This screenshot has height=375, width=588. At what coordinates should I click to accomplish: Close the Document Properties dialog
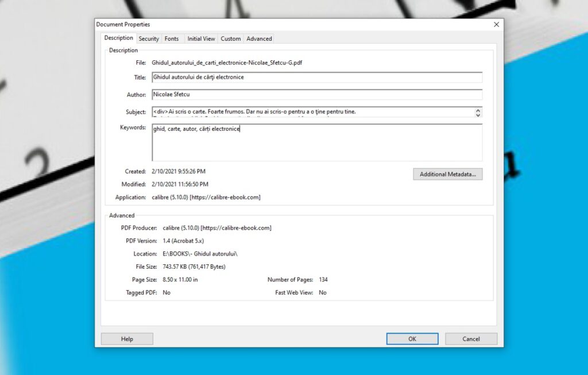(496, 24)
